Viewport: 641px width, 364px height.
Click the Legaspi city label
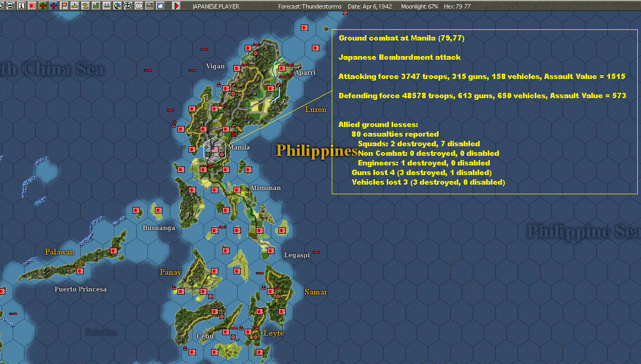coord(297,255)
